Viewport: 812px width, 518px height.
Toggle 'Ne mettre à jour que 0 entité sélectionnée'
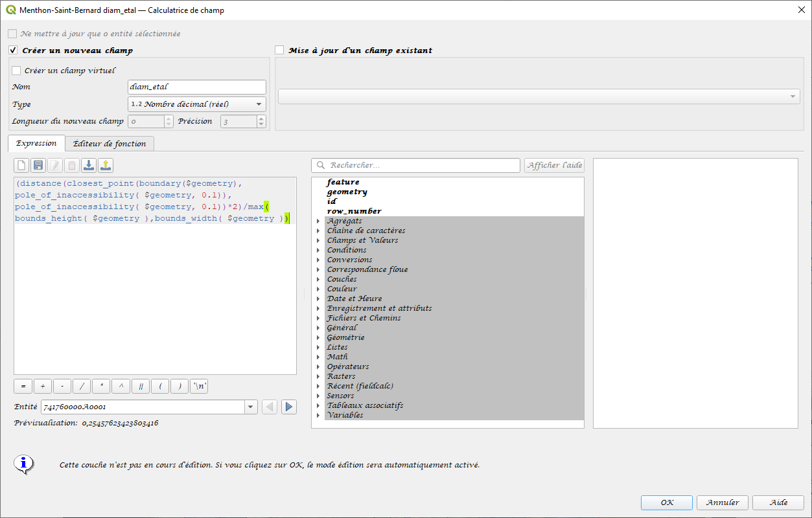click(x=12, y=34)
